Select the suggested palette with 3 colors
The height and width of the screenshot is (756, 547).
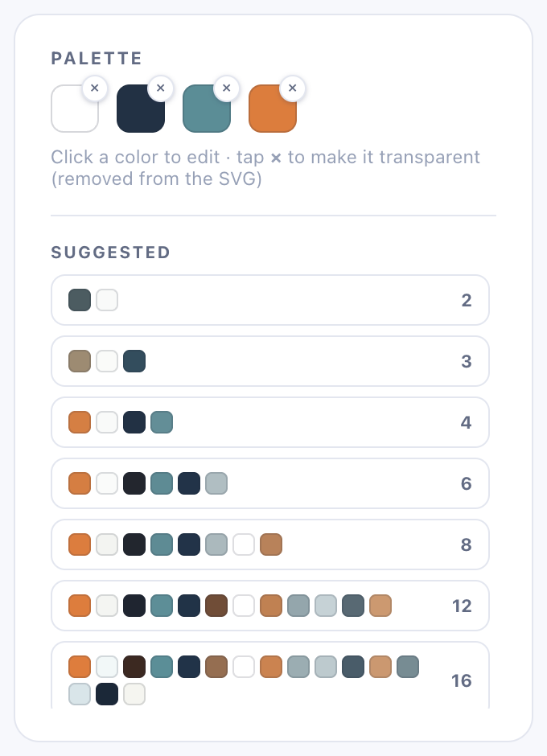pos(270,361)
